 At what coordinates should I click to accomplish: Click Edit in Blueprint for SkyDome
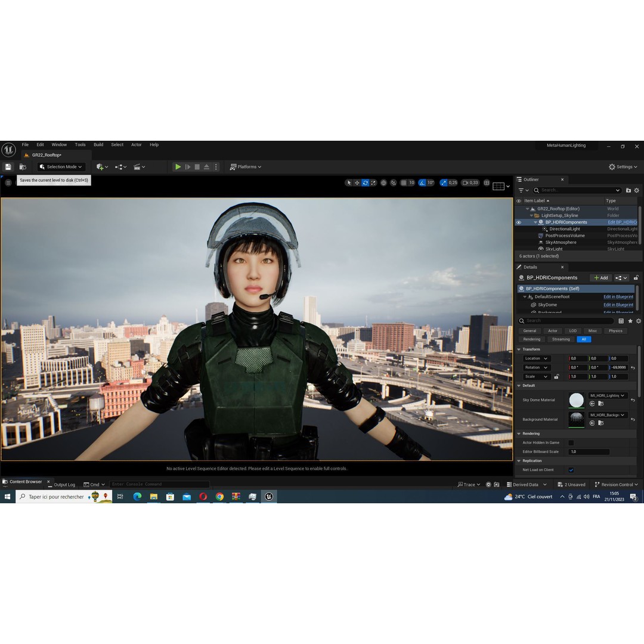pos(618,305)
